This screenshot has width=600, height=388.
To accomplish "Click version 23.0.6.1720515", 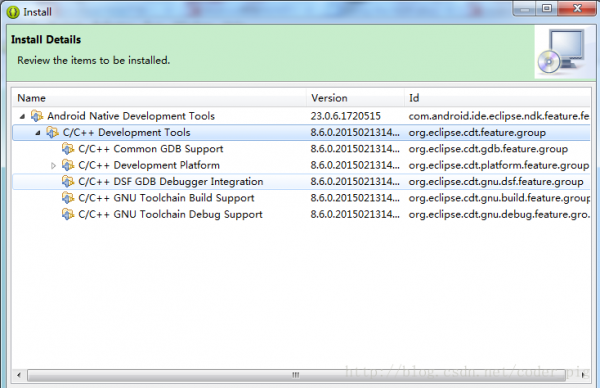I will click(346, 116).
